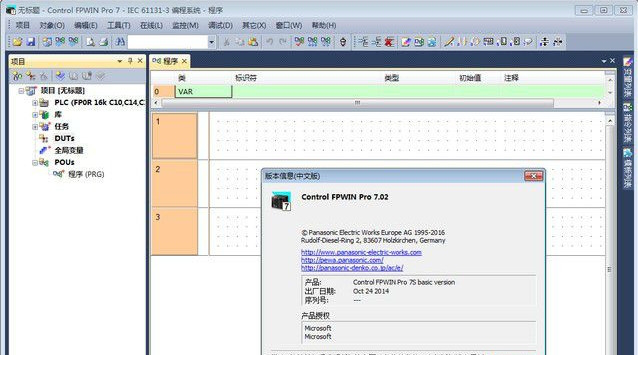This screenshot has width=638, height=369.
Task: Close the 版本信息 dialog
Action: coord(534,176)
